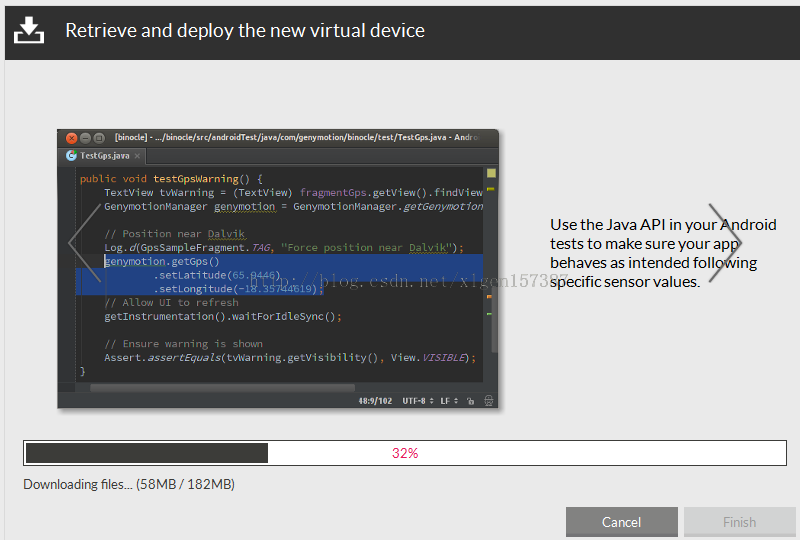Close the TestGps.java tab with its X

coord(137,156)
